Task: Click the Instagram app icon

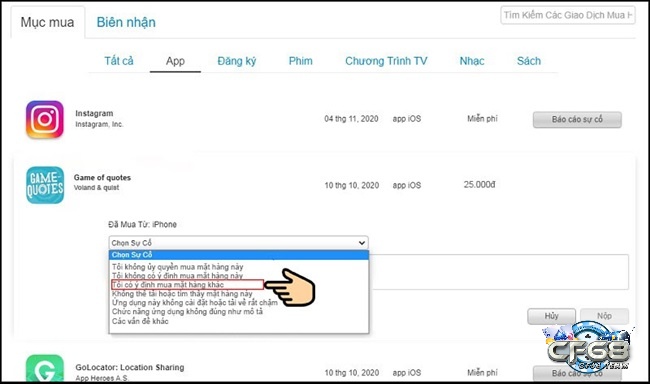Action: tap(45, 119)
